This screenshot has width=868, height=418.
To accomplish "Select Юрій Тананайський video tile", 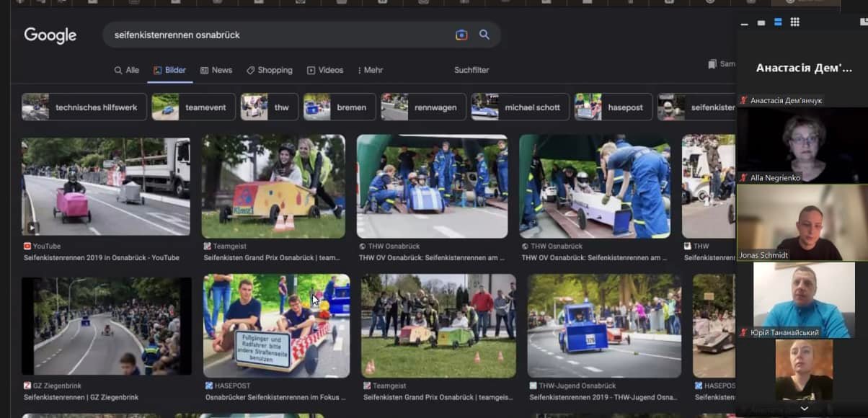I will click(804, 300).
